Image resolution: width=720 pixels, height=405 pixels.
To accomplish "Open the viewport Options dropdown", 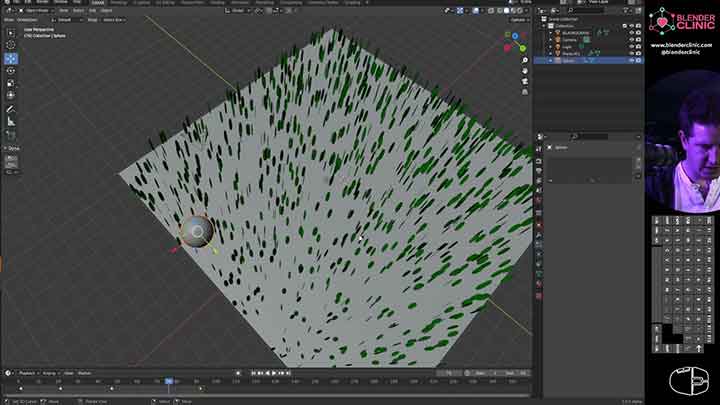I will [519, 20].
